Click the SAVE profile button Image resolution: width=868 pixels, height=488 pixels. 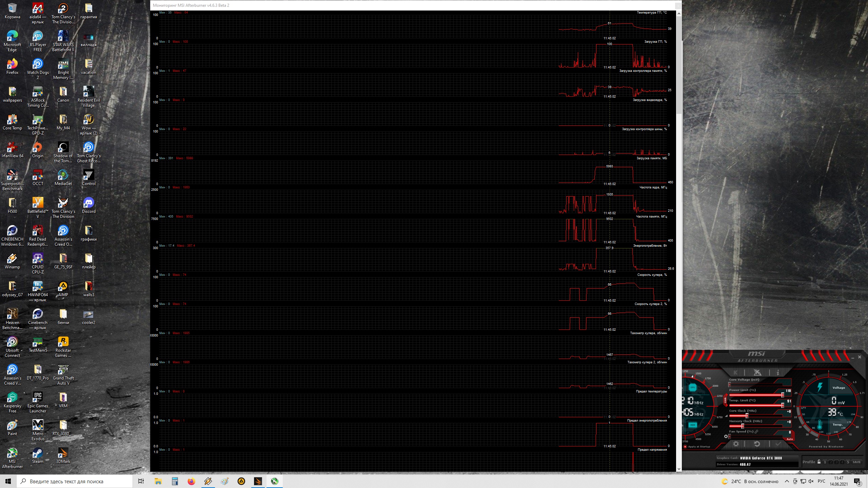(856, 462)
